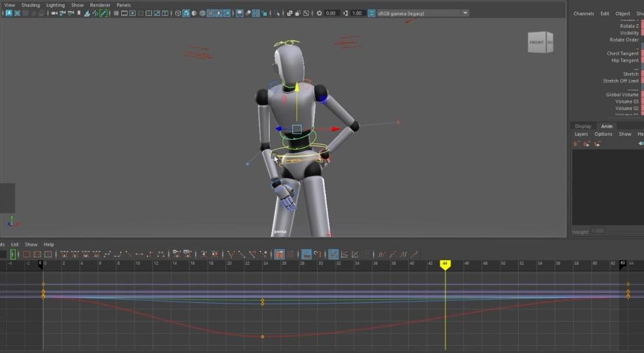
Task: Toggle time snap magnet icon
Action: 306,254
